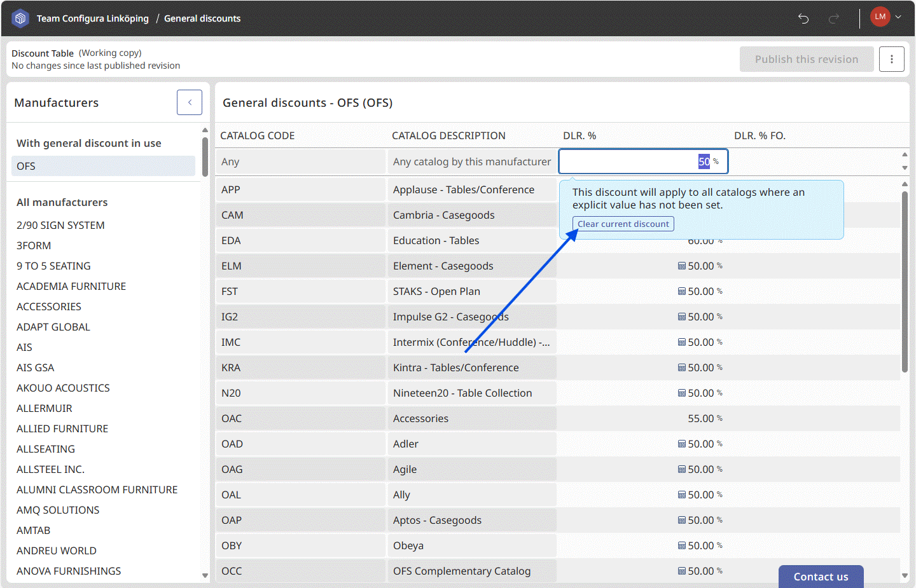The width and height of the screenshot is (916, 588).
Task: Expand the account menu chevron
Action: click(x=898, y=17)
